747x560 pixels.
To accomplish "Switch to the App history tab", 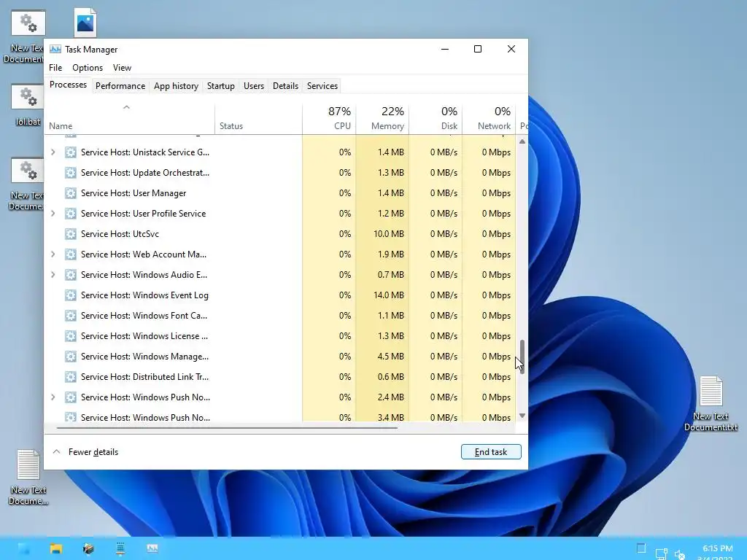I will click(176, 86).
